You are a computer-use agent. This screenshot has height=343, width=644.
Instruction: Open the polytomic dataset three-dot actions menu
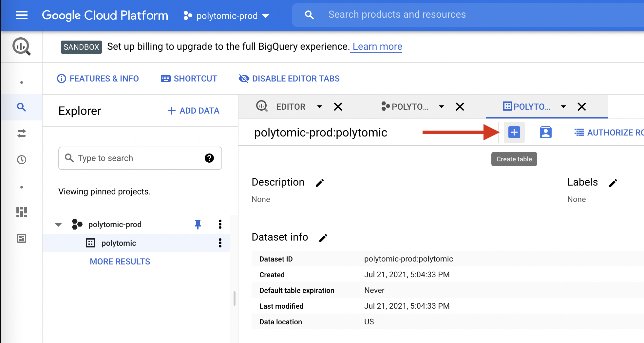(x=220, y=243)
